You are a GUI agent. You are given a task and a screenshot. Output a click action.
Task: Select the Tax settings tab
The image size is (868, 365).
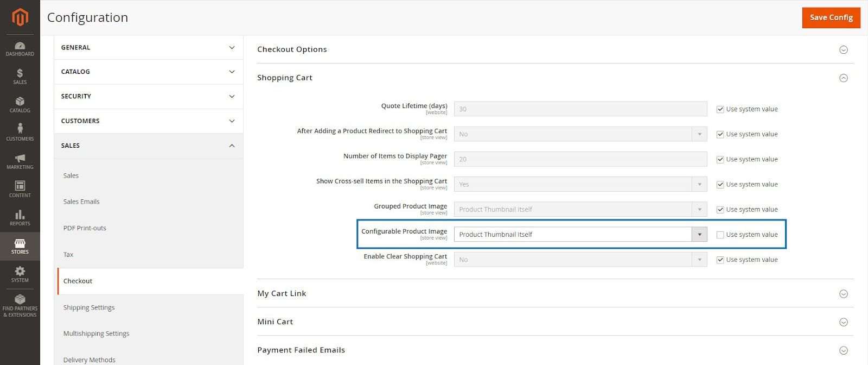[x=68, y=254]
